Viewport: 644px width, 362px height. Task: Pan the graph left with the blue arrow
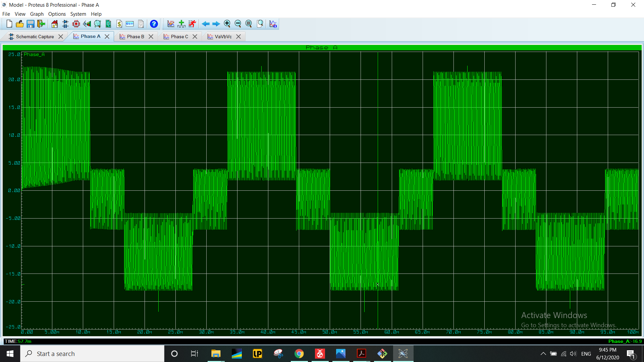(206, 24)
